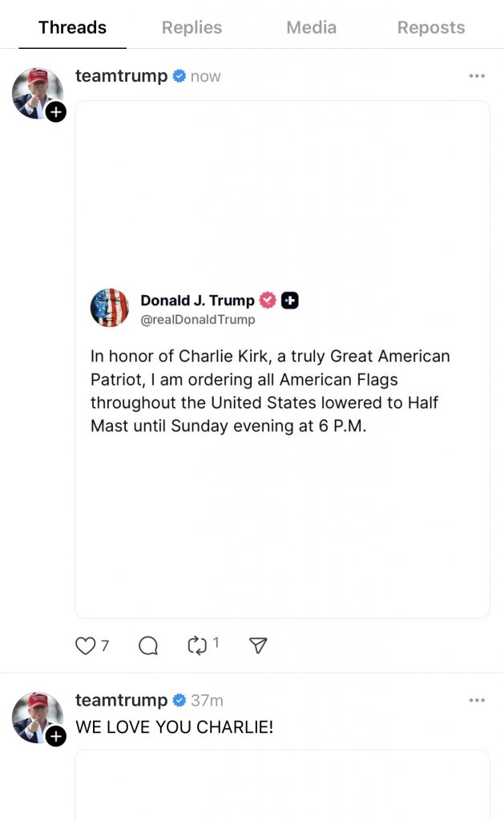
Task: Switch to the Replies tab
Action: click(192, 27)
